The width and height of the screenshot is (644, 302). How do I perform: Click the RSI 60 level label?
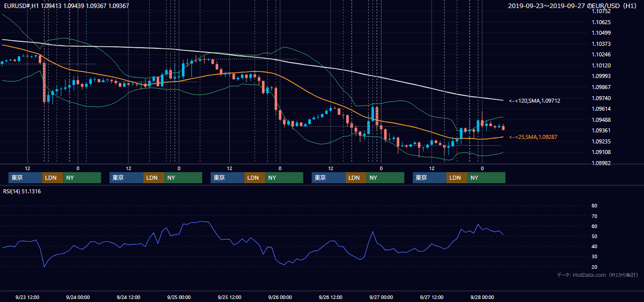point(594,226)
